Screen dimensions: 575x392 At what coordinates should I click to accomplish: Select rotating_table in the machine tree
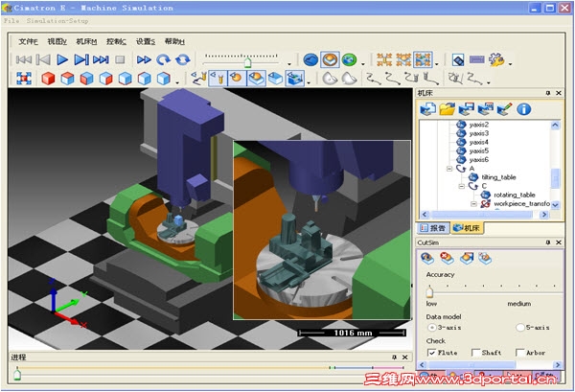click(x=515, y=195)
